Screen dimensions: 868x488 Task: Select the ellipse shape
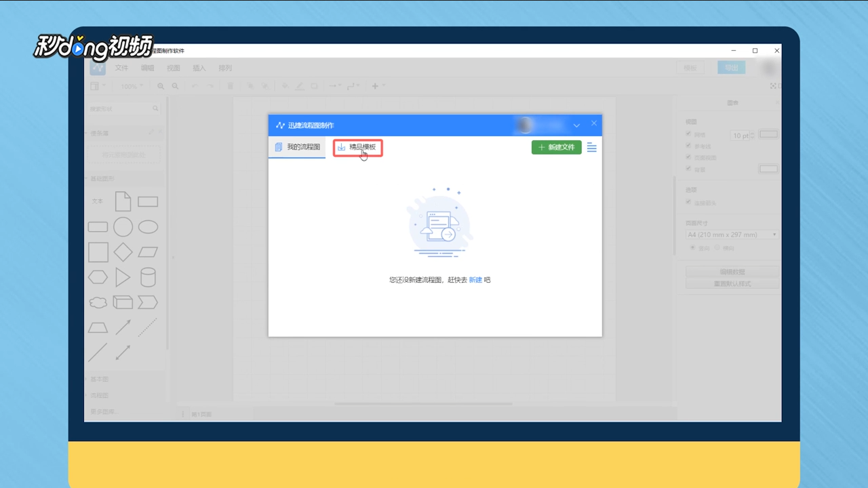pyautogui.click(x=148, y=227)
